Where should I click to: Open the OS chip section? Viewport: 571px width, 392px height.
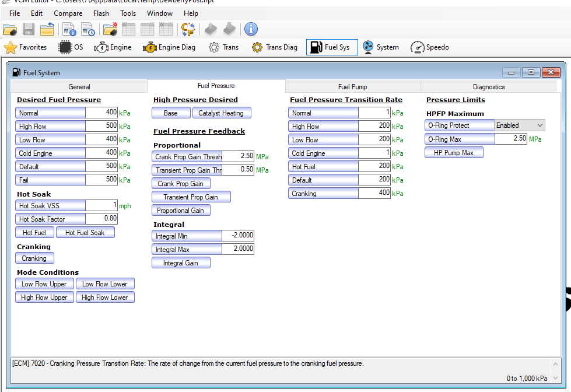coord(71,47)
